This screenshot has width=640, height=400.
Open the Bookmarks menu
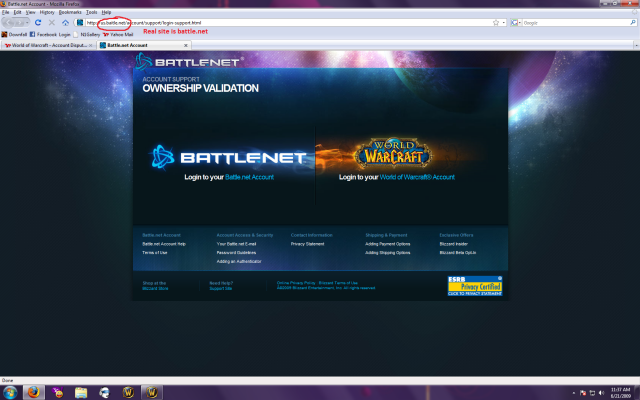tap(70, 12)
